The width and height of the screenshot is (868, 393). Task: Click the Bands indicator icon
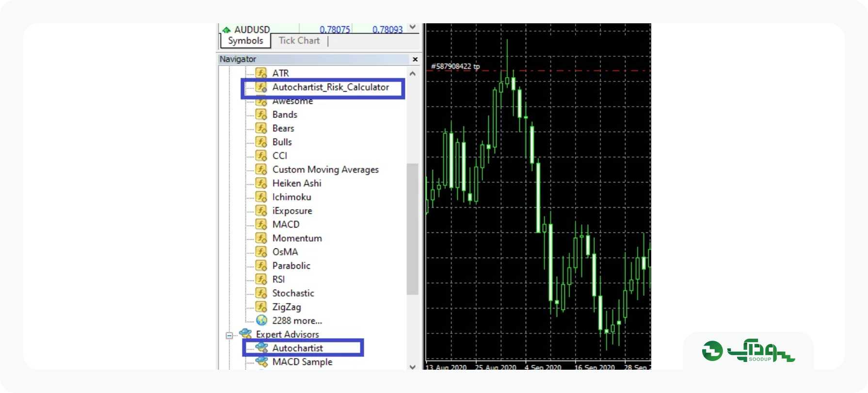tap(261, 115)
